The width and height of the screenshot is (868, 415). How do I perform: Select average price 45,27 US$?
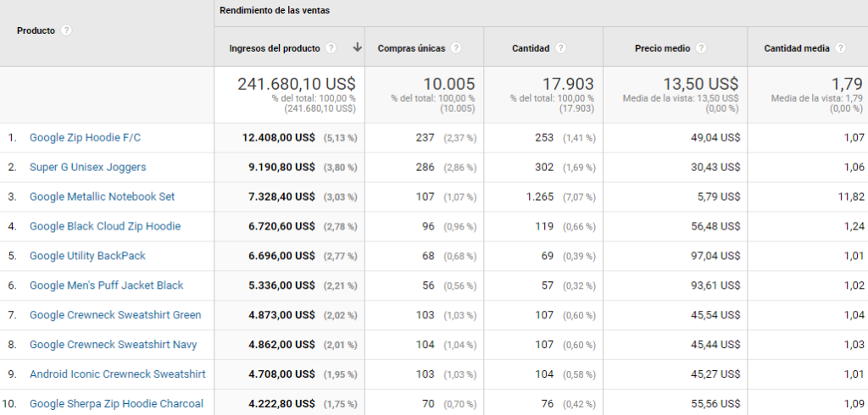point(715,374)
